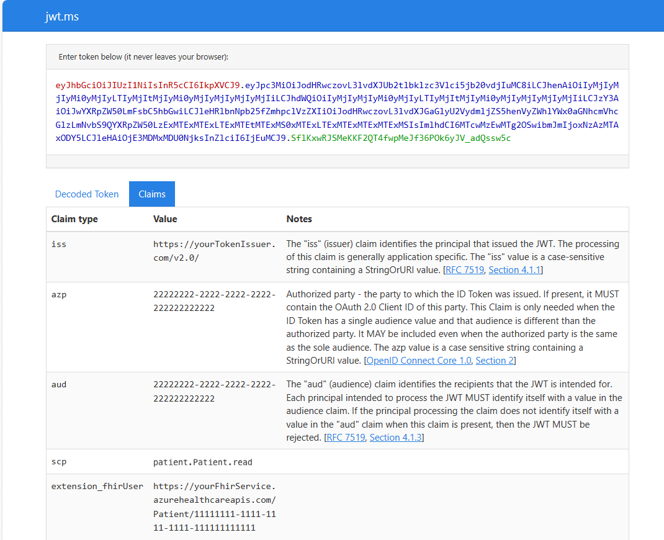Image resolution: width=664 pixels, height=540 pixels.
Task: Click the 'patient.Patient.read' scope value
Action: [x=203, y=462]
